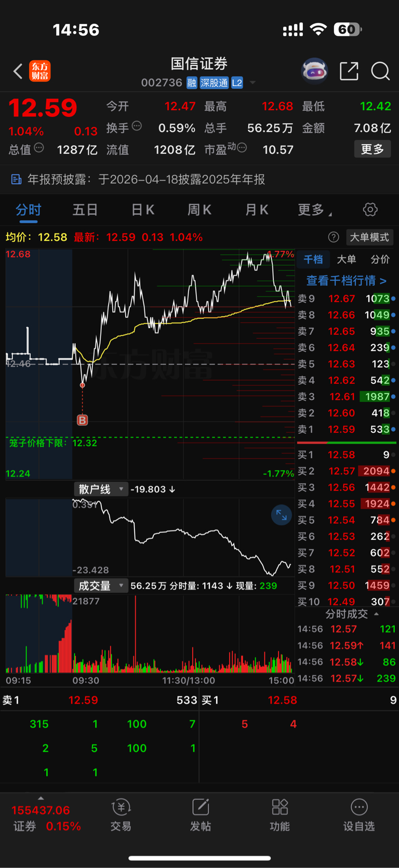Open the 功能 functions icon

pos(280,815)
